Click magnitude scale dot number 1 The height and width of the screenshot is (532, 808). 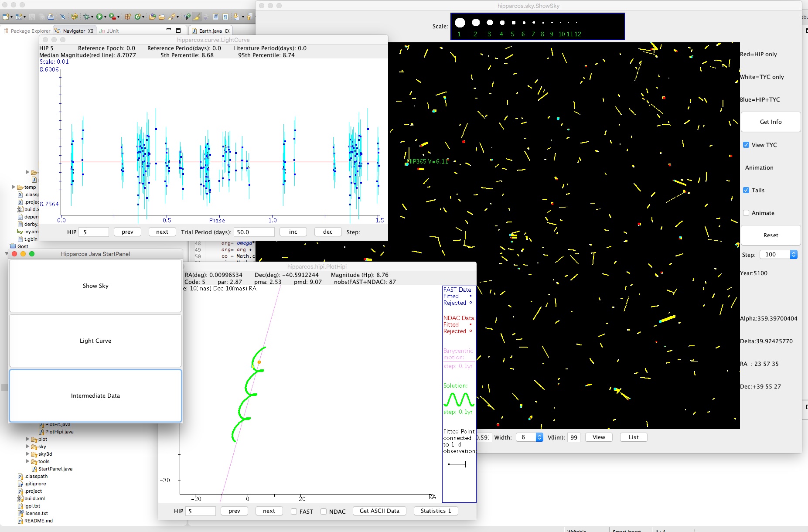click(460, 23)
